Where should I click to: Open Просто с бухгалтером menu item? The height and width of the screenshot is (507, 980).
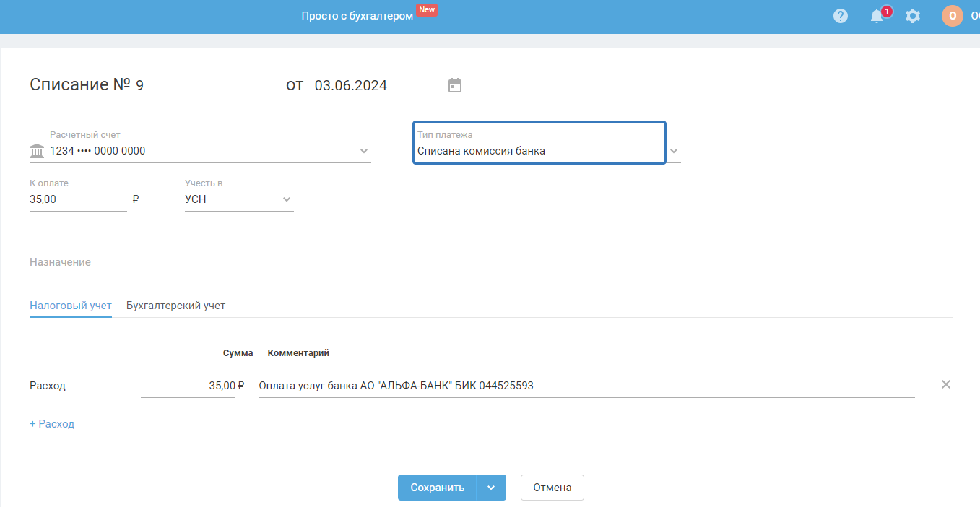pyautogui.click(x=357, y=16)
